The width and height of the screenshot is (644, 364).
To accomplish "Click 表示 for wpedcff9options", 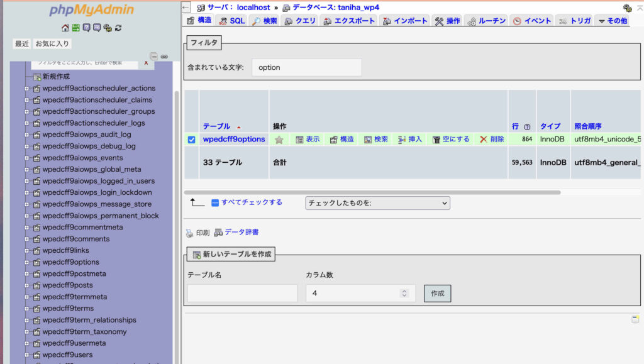I will (x=308, y=140).
